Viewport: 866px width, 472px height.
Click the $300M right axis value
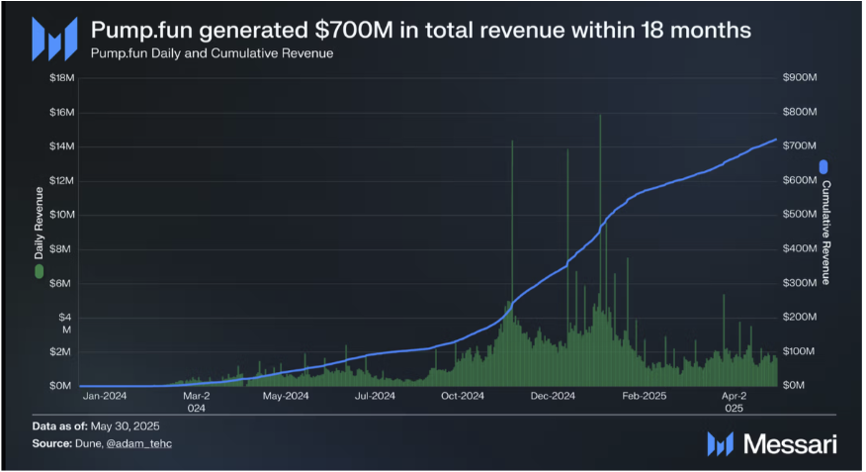799,283
